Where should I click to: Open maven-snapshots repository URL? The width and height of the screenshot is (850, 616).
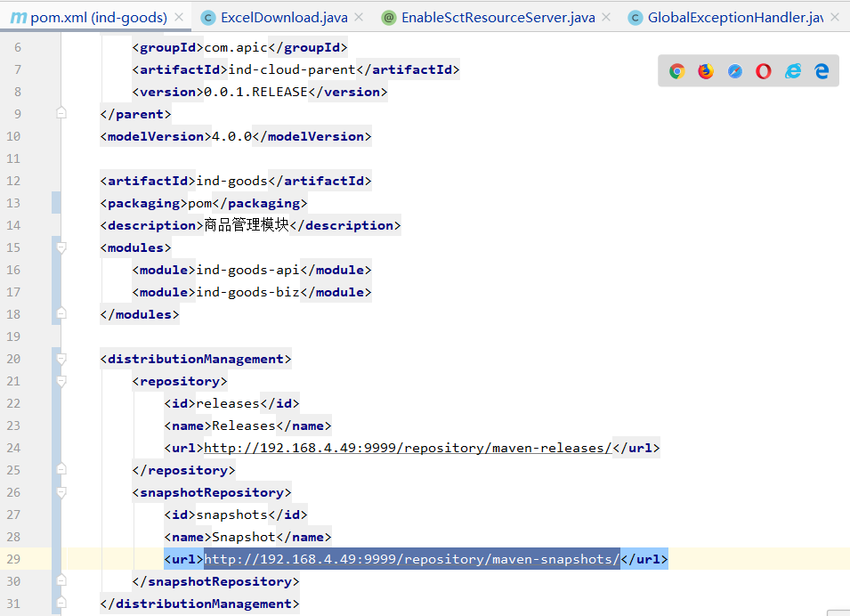pyautogui.click(x=412, y=559)
